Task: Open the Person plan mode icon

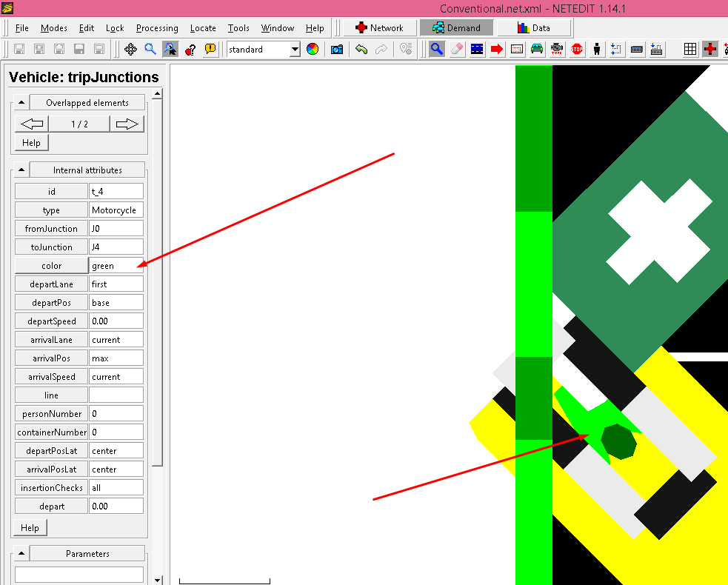Action: [617, 49]
